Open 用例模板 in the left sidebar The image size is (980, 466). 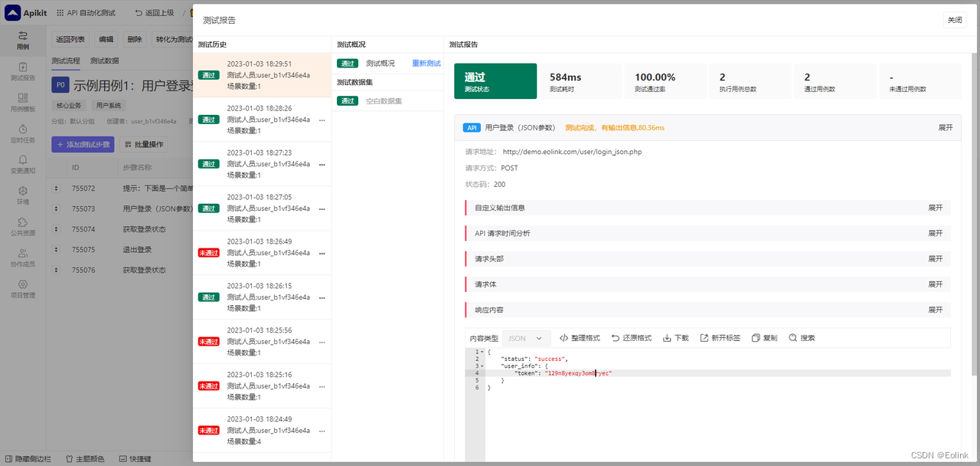[x=23, y=103]
